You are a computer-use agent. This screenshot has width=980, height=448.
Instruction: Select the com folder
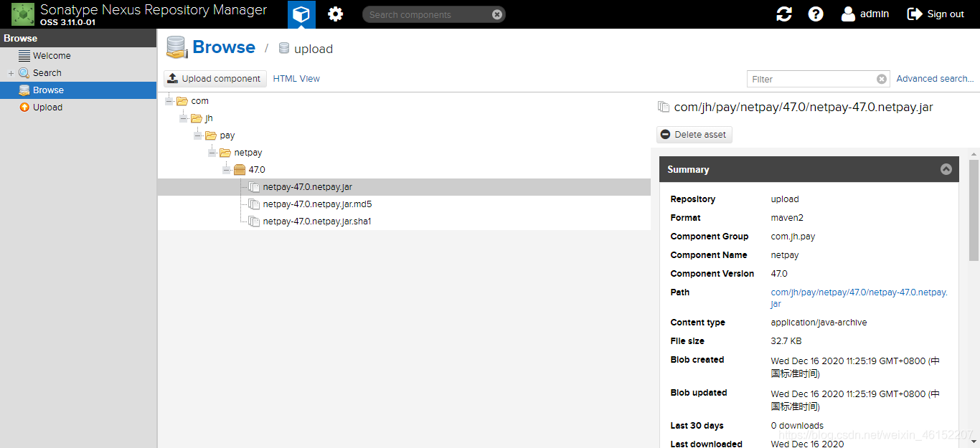(x=199, y=101)
